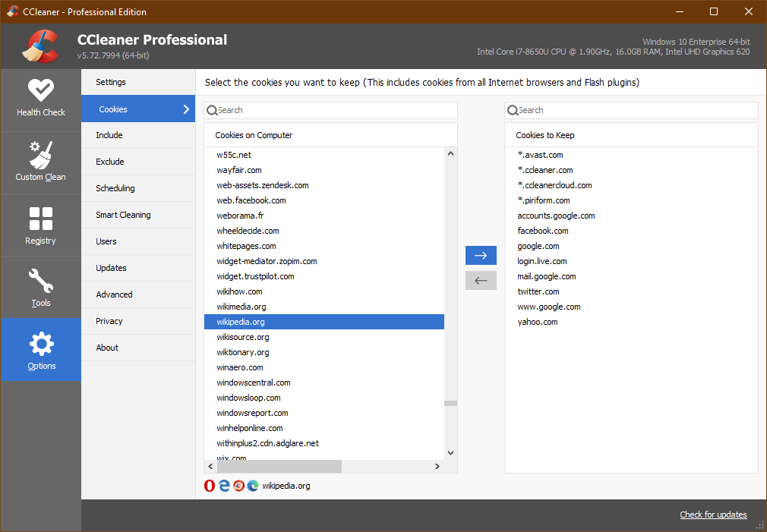Click the horizontal scrollbar's right arrow
The image size is (767, 532).
click(437, 467)
